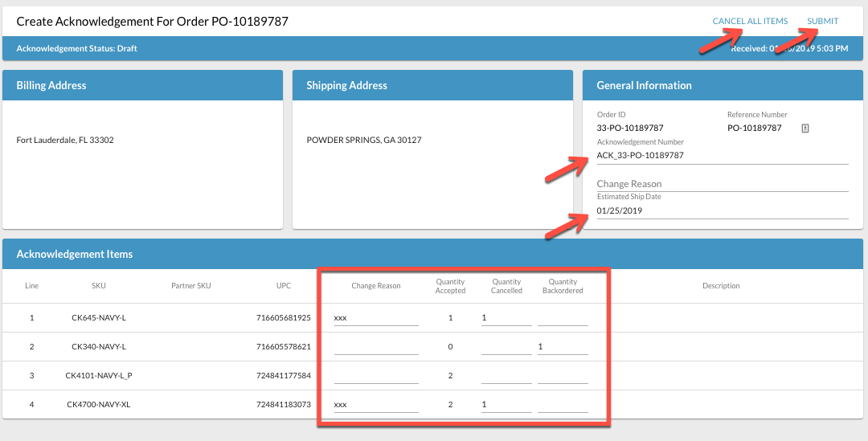Viewport: 868px width, 441px height.
Task: Click Cancel All Items
Action: [x=750, y=22]
